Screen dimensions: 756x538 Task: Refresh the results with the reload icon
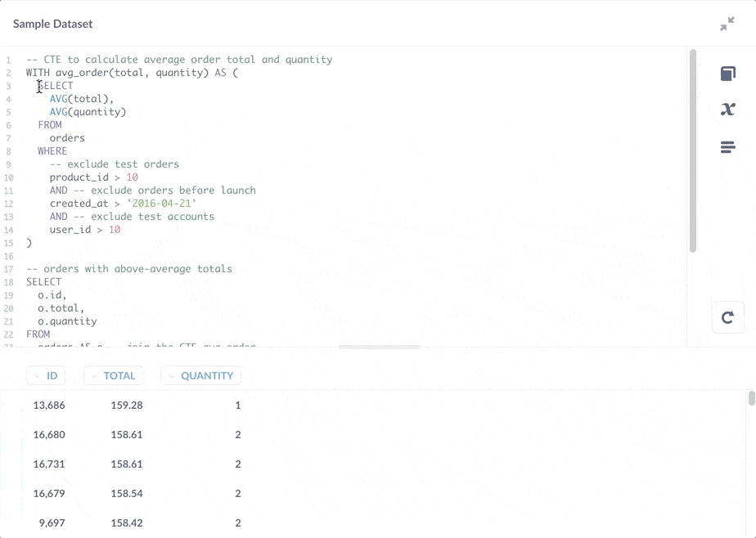(728, 317)
